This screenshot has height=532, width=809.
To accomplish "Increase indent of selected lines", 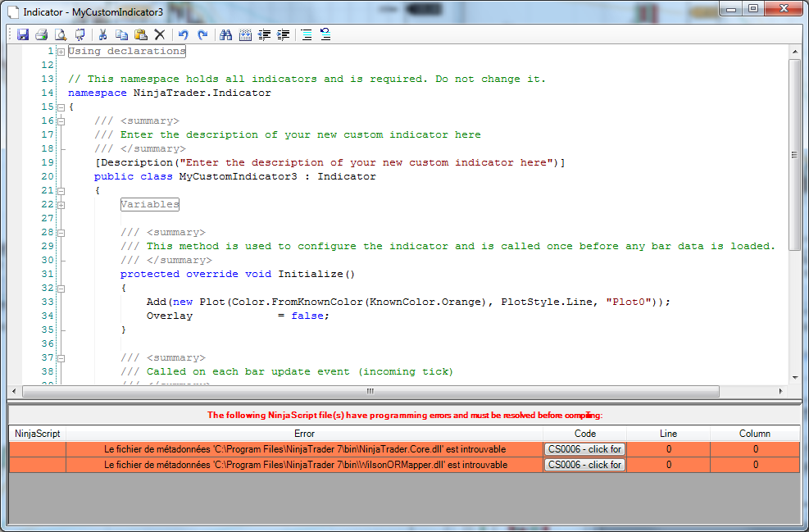I will point(284,34).
